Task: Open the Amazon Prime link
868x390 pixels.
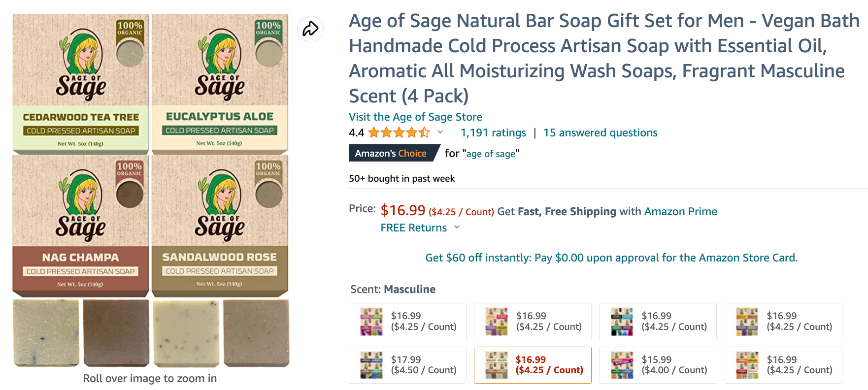Action: pyautogui.click(x=680, y=211)
